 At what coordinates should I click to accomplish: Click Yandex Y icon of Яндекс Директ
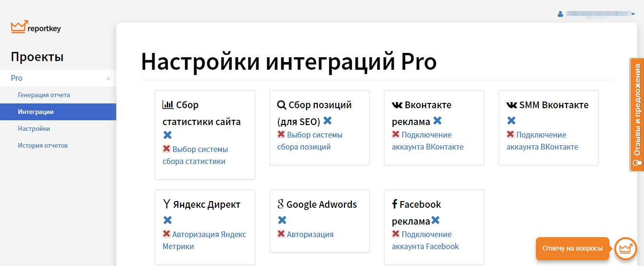[x=167, y=204]
